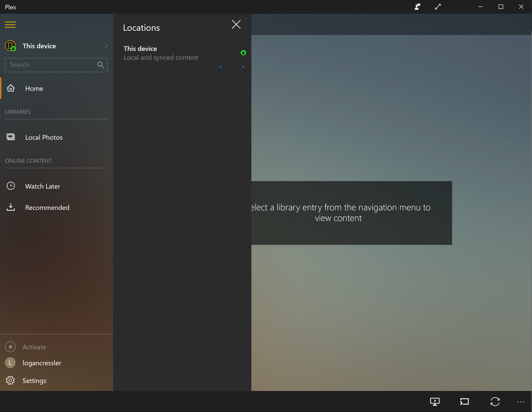Viewport: 532px width, 412px height.
Task: Focus the Search input field
Action: 56,65
